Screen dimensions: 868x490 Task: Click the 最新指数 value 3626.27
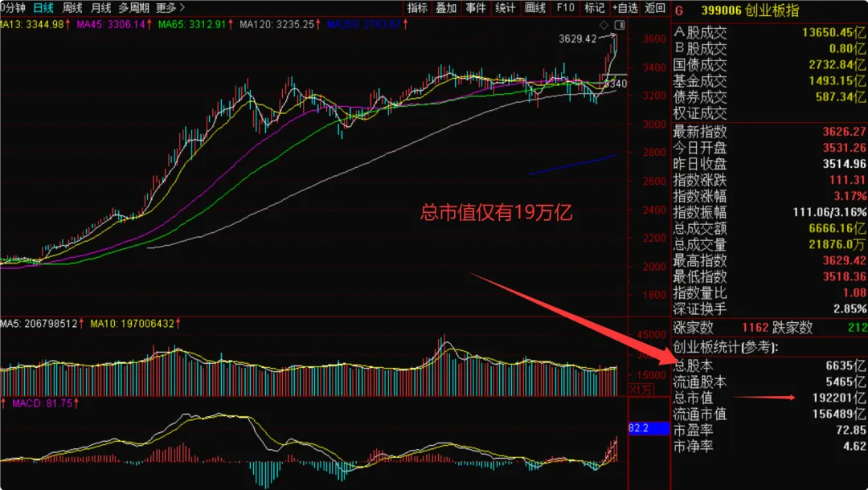coord(844,132)
